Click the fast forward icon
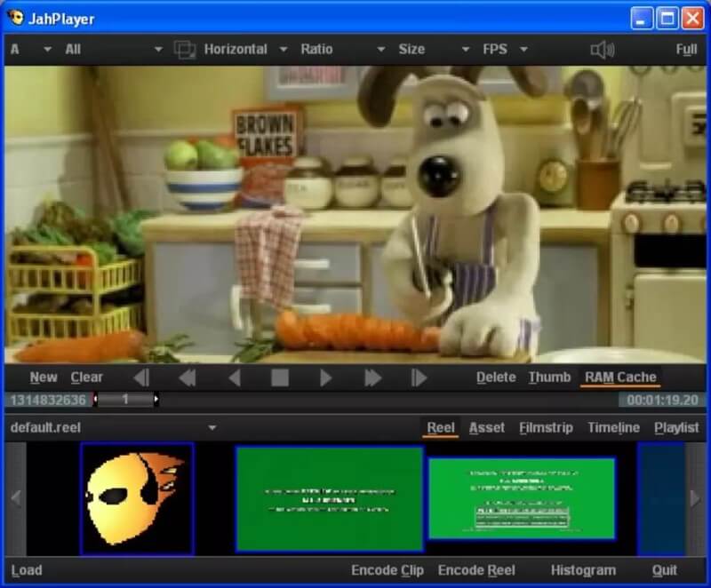 point(372,377)
